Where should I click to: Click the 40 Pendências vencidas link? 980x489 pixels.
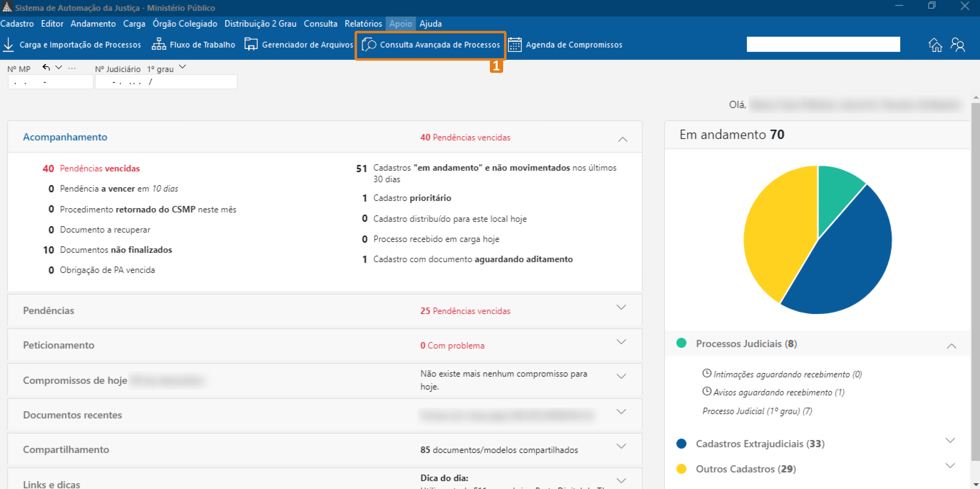coord(465,137)
